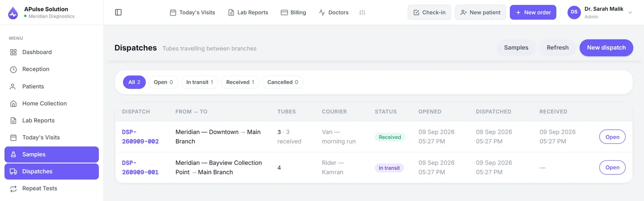This screenshot has width=644, height=201.
Task: Click 'Meridian — Bayview Collection Point' route cell
Action: click(x=219, y=168)
